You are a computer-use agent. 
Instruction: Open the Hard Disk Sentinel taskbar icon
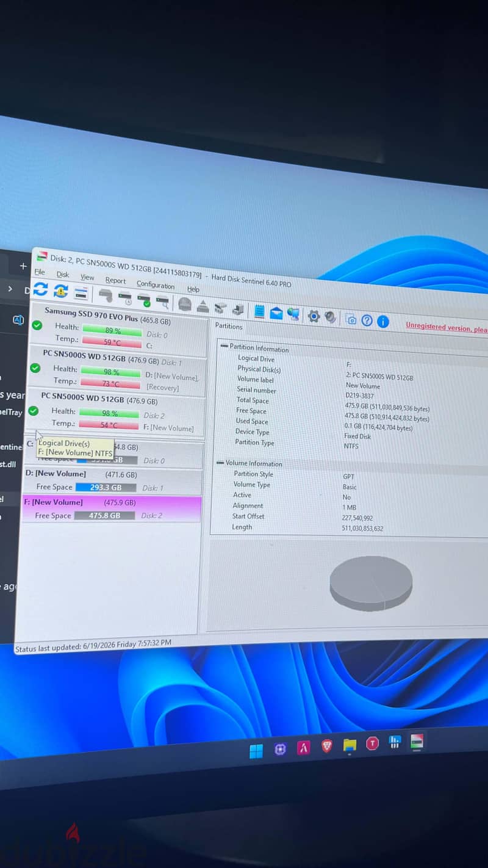tap(417, 742)
